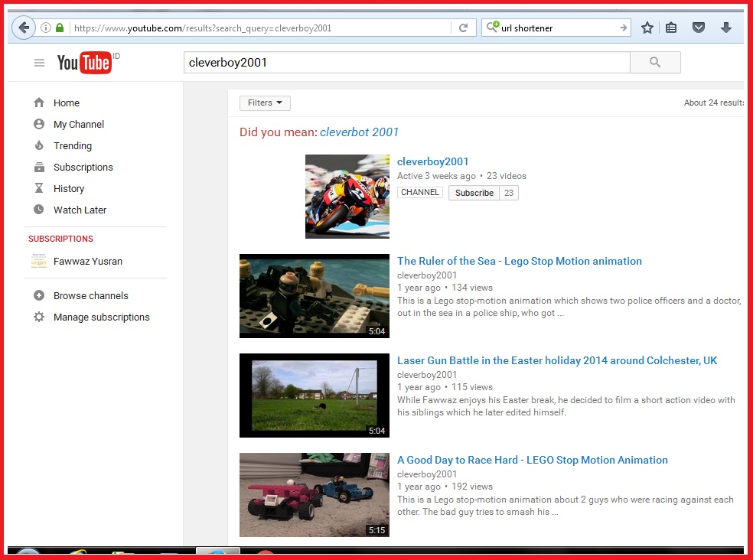Go back using the browser back arrow

(x=23, y=28)
